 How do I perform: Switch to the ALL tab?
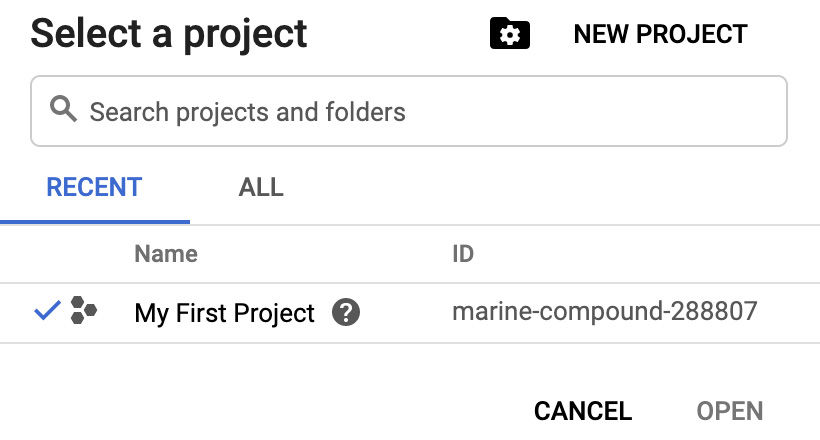pos(261,187)
